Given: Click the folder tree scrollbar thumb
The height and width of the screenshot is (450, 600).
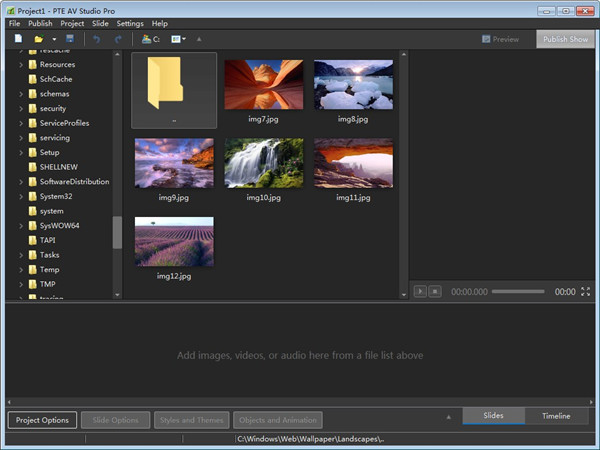Looking at the screenshot, I should [x=117, y=232].
